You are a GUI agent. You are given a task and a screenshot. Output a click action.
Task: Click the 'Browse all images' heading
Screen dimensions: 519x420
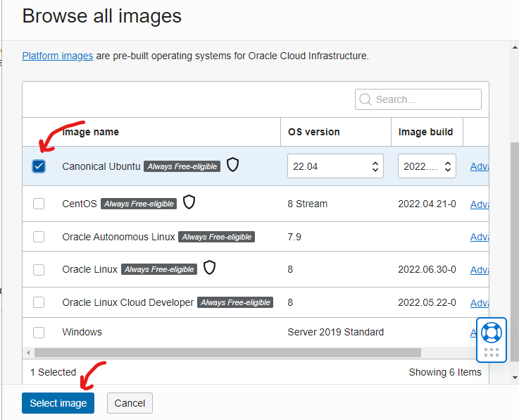[x=102, y=16]
